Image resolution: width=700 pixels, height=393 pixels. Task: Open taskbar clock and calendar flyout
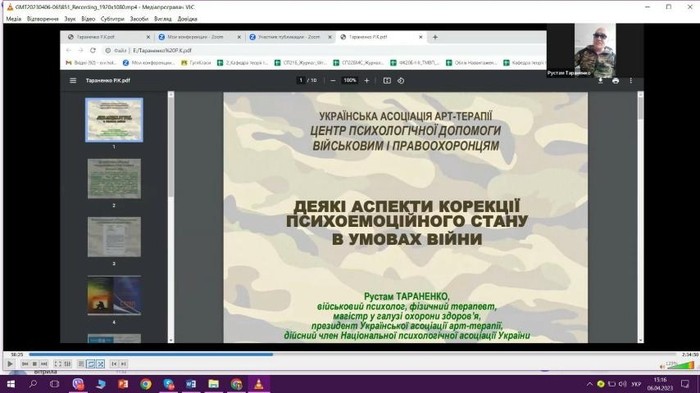(660, 384)
